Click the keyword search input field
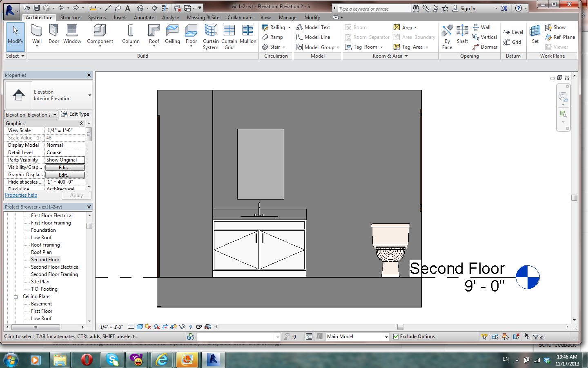Viewport: 588px width, 368px height. tap(374, 9)
